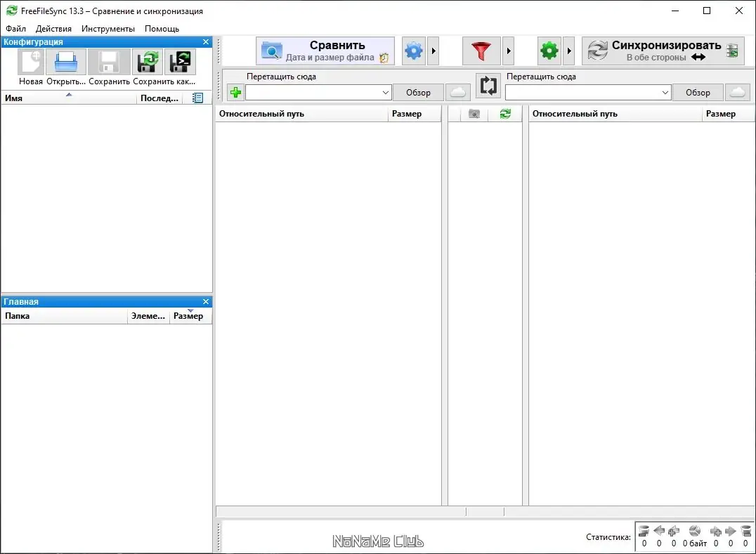756x554 pixels.
Task: Click the camera category column icon
Action: [x=474, y=114]
